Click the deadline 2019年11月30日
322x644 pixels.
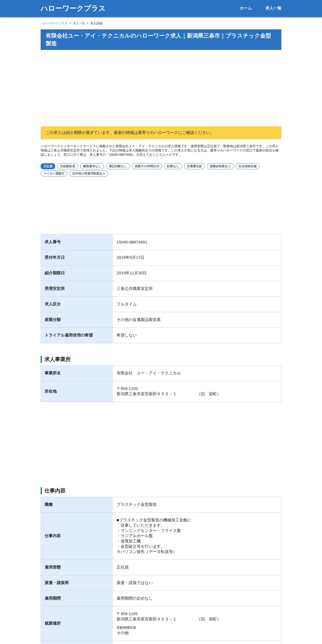[132, 273]
